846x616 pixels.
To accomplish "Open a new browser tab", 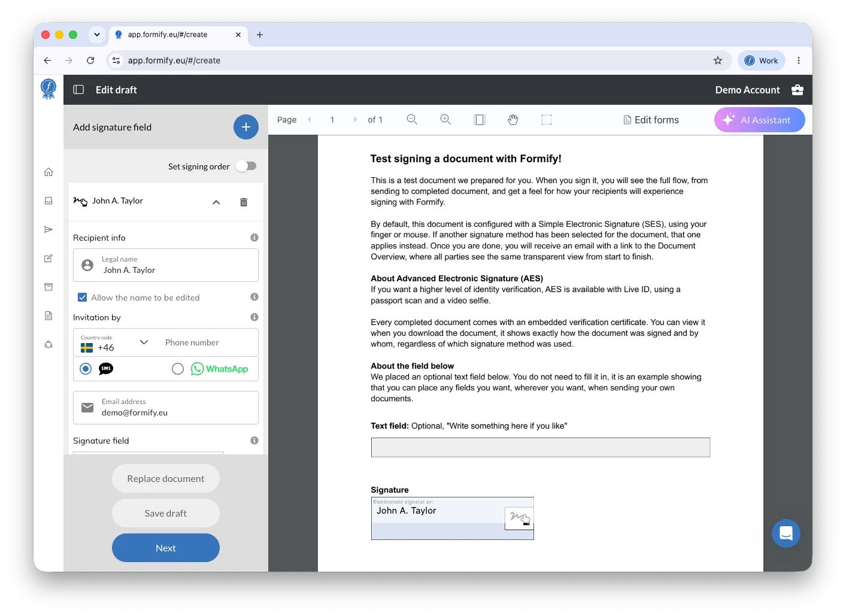I will point(260,35).
